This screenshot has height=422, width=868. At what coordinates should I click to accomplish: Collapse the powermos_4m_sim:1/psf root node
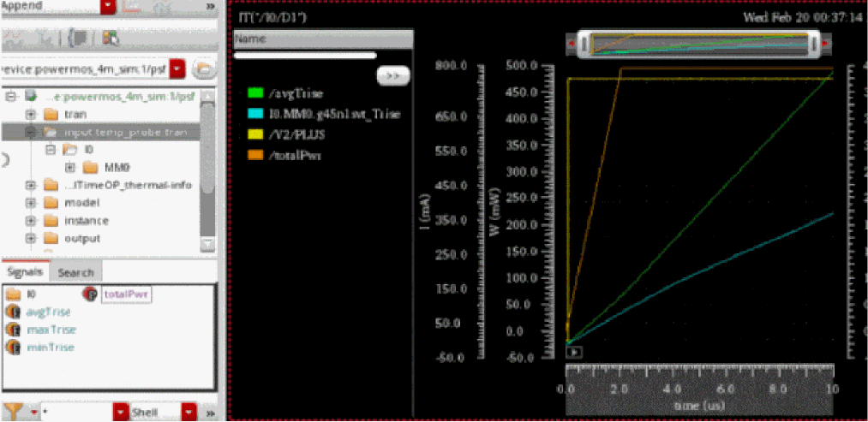[x=10, y=96]
